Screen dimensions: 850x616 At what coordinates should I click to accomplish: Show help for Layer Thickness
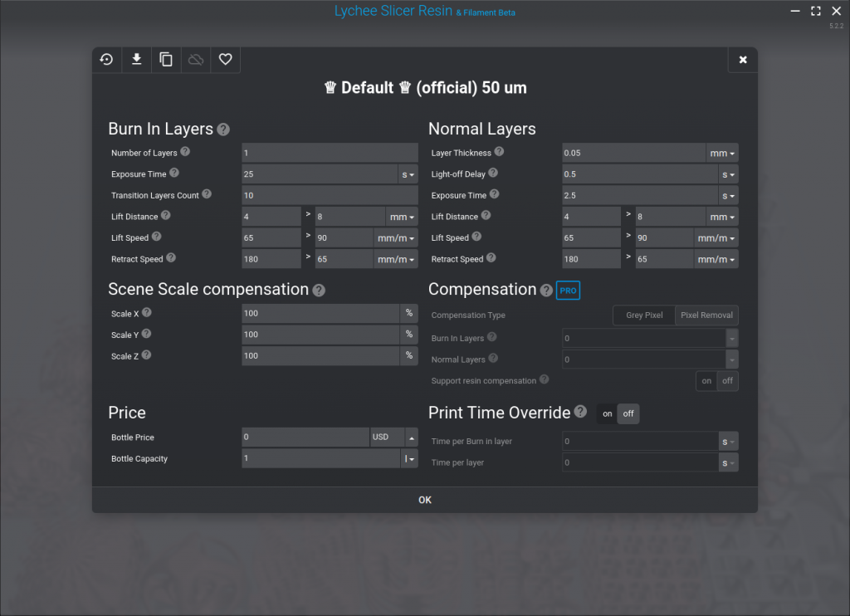point(499,152)
